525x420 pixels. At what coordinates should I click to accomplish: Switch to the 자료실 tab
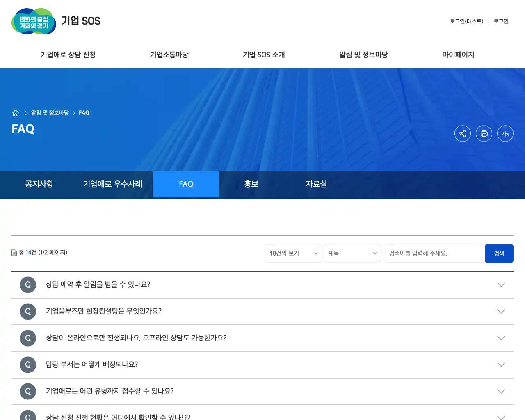[317, 184]
